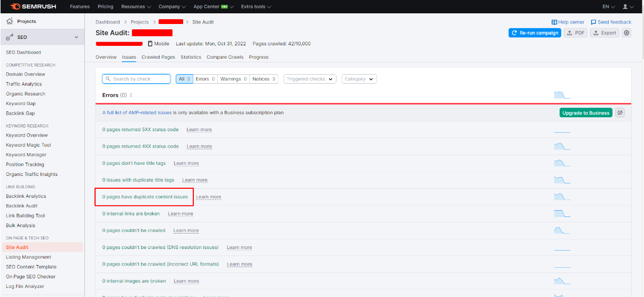
Task: Click the Search by check field
Action: (137, 79)
